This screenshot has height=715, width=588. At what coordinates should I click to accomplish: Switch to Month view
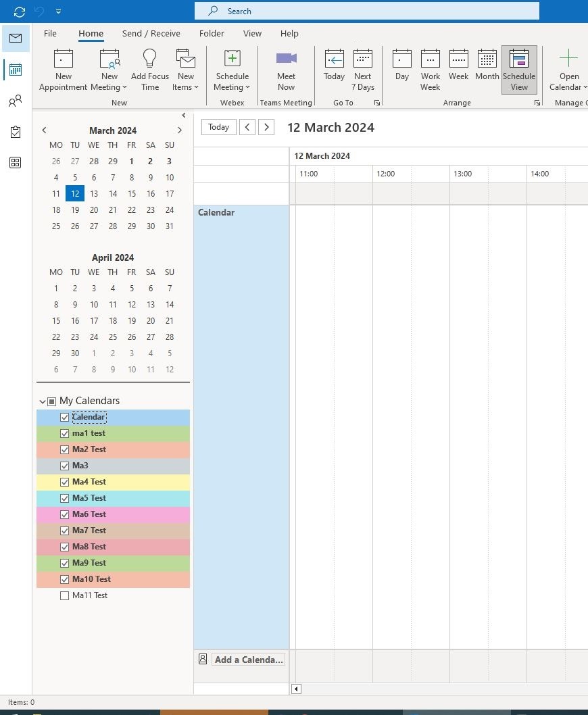(x=487, y=65)
